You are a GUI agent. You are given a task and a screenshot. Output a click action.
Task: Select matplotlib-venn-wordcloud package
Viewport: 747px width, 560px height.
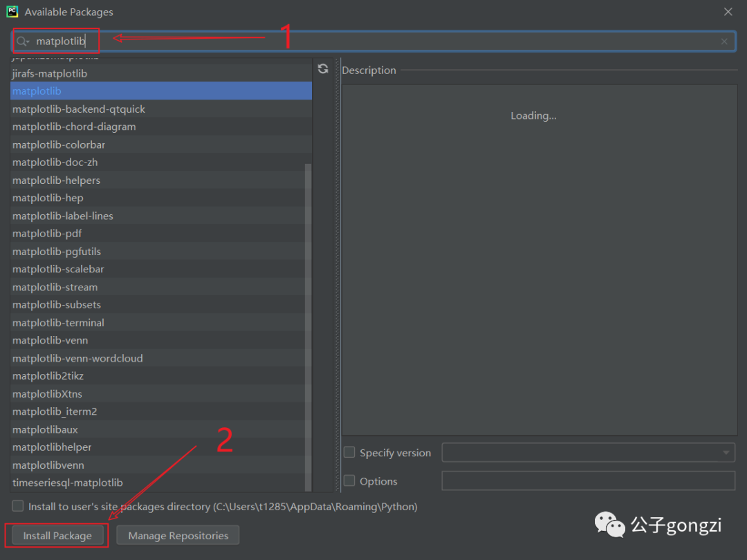click(x=157, y=359)
